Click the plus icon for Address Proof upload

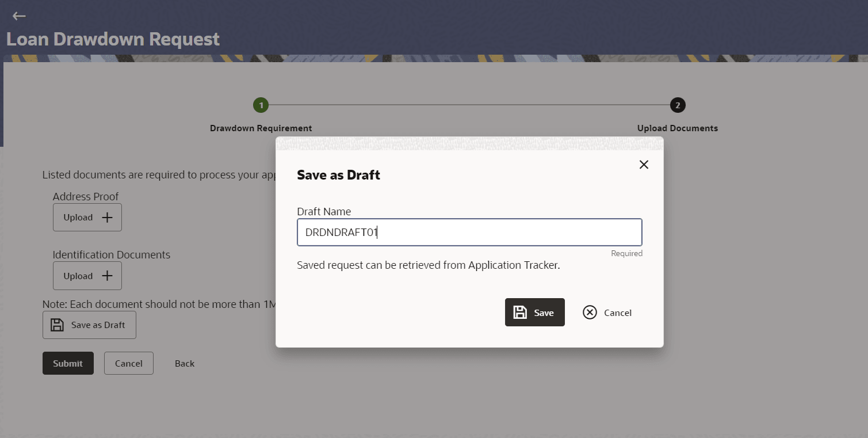click(107, 218)
